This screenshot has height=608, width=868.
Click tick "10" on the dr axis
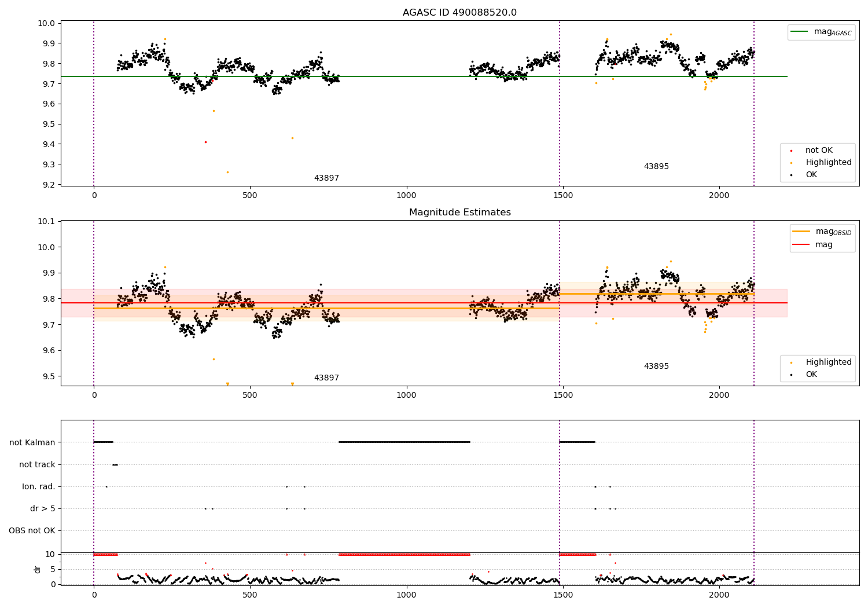50,555
